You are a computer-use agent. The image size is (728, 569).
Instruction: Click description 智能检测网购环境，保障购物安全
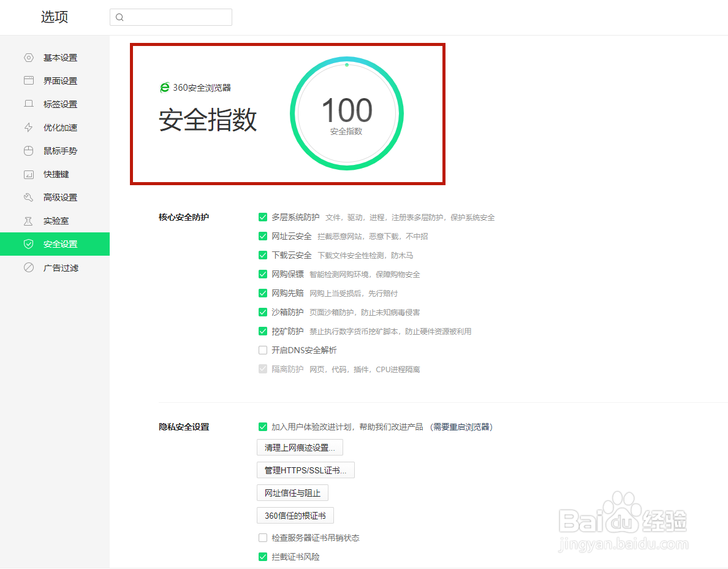(365, 275)
